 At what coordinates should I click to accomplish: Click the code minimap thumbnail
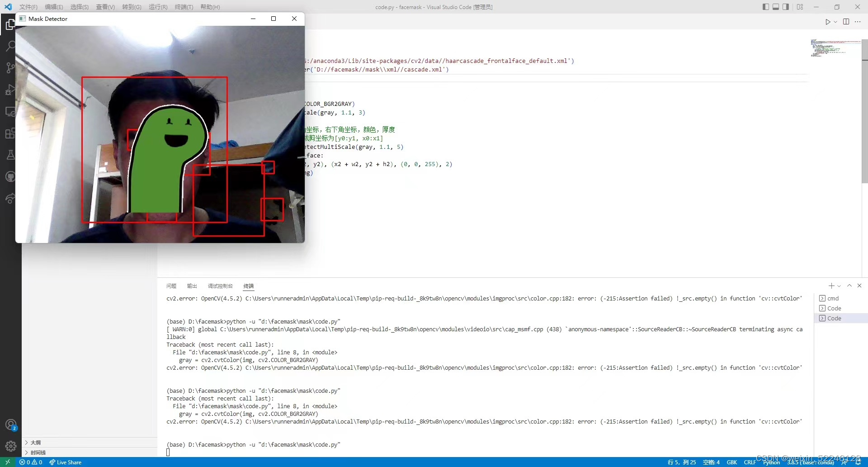point(835,48)
